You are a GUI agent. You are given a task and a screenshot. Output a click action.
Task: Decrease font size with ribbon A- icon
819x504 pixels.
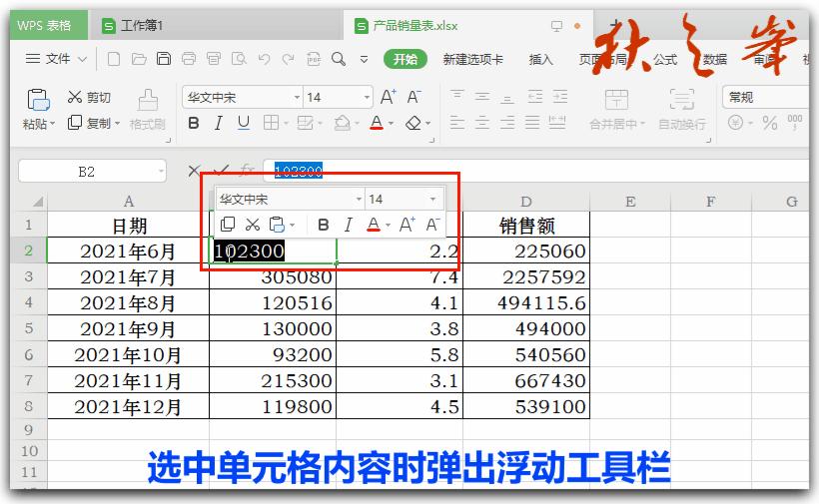tap(414, 97)
